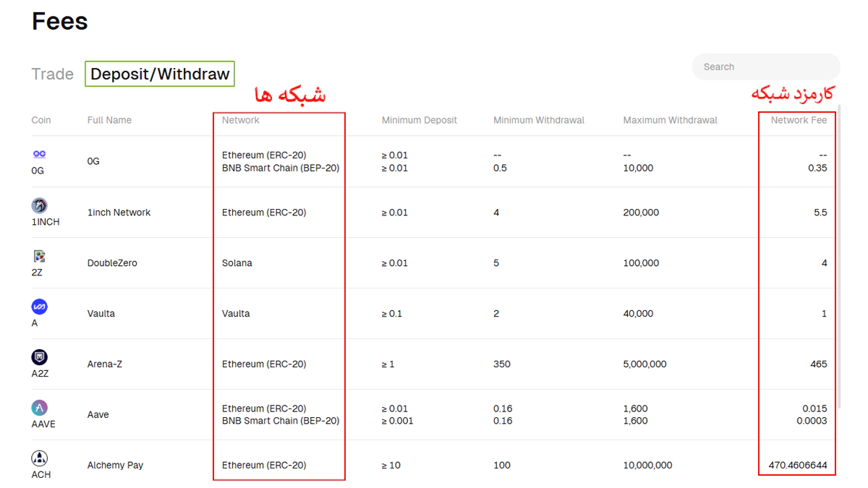The image size is (868, 488).
Task: Click the Minimum Deposit column header
Action: click(x=419, y=120)
